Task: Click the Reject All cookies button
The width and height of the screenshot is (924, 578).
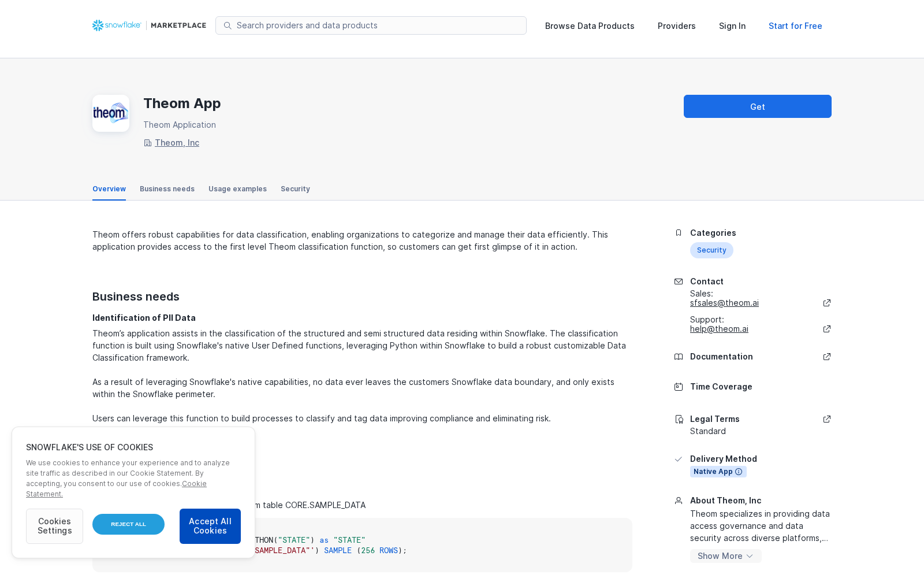Action: [x=128, y=524]
